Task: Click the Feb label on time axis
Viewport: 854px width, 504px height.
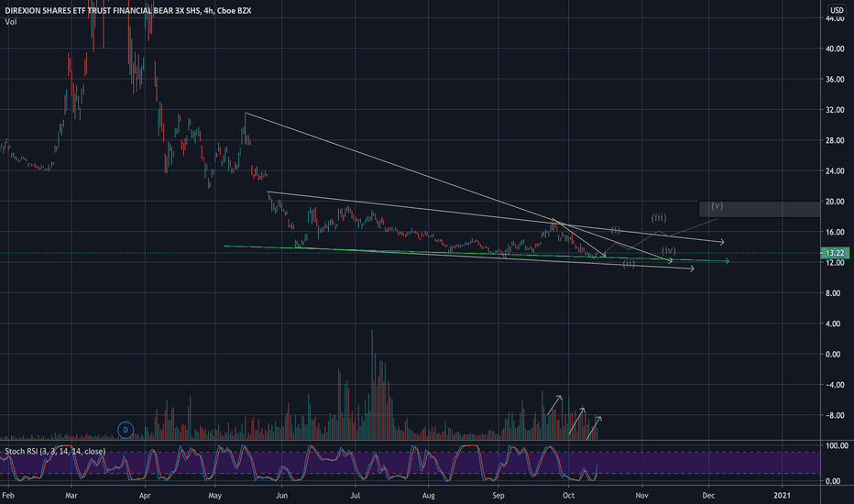Action: tap(8, 495)
